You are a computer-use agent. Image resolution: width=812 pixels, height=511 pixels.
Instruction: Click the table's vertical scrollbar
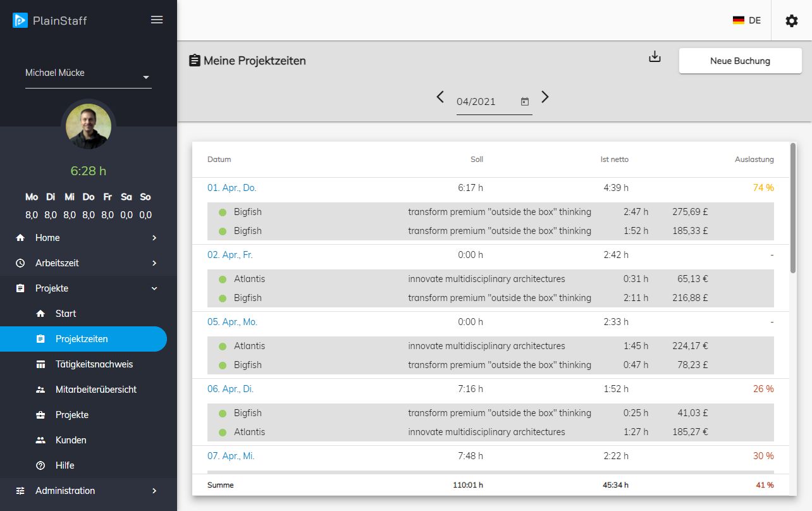(x=793, y=209)
